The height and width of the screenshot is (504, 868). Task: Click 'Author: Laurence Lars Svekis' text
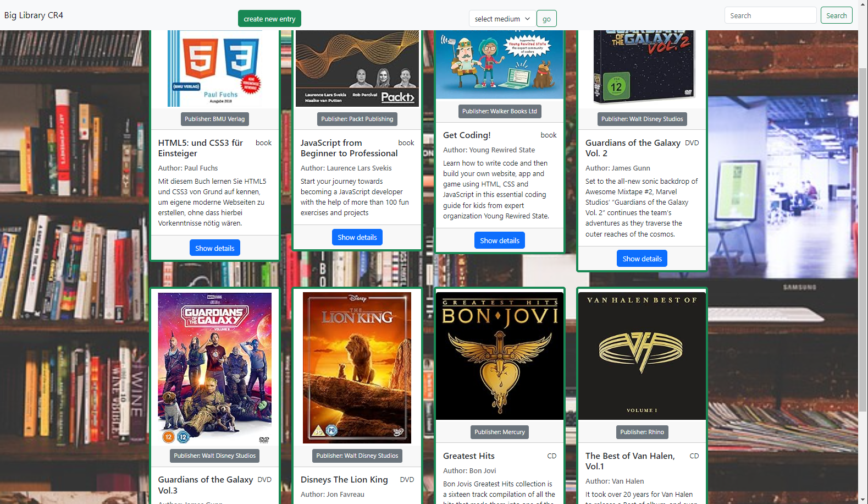pyautogui.click(x=346, y=168)
